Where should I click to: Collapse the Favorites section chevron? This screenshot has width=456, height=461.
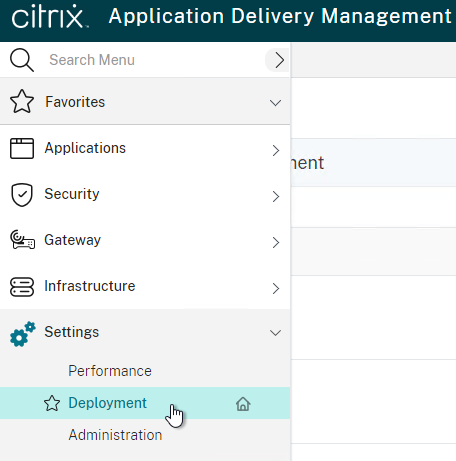[275, 103]
